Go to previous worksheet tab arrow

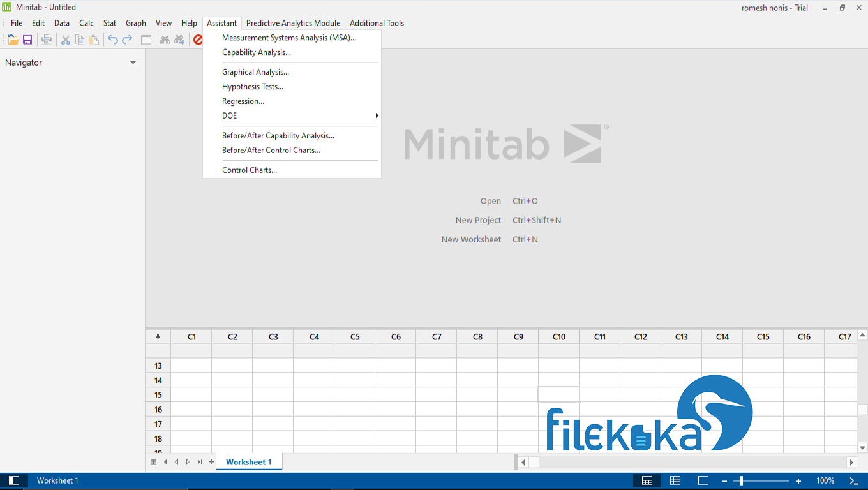[176, 462]
